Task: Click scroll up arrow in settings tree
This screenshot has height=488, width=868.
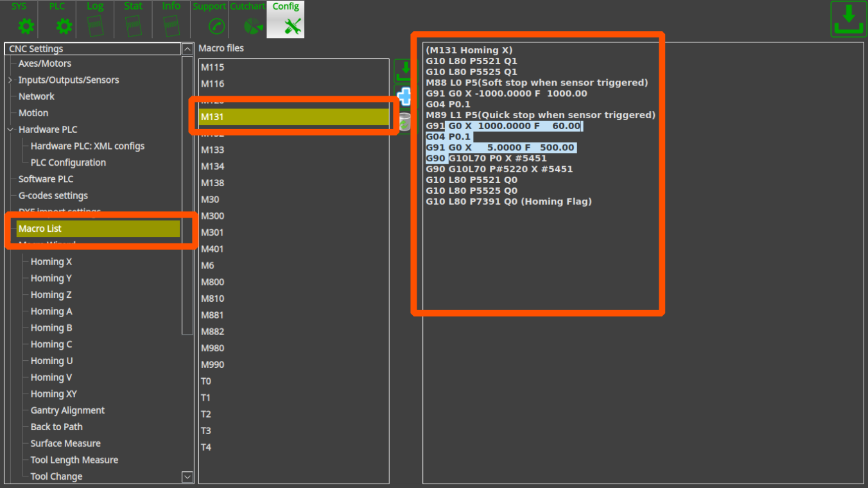Action: [x=187, y=49]
